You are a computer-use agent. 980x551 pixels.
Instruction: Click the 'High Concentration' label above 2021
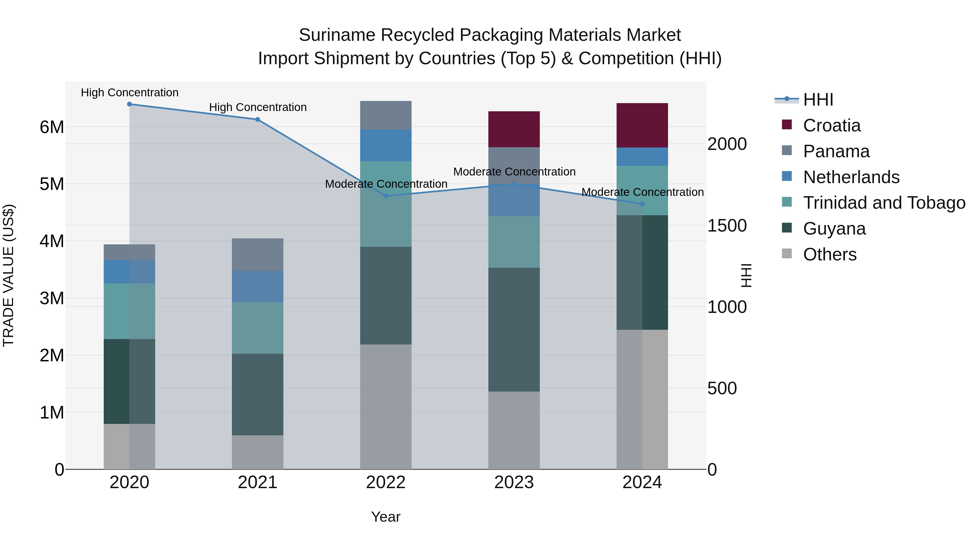pyautogui.click(x=258, y=107)
